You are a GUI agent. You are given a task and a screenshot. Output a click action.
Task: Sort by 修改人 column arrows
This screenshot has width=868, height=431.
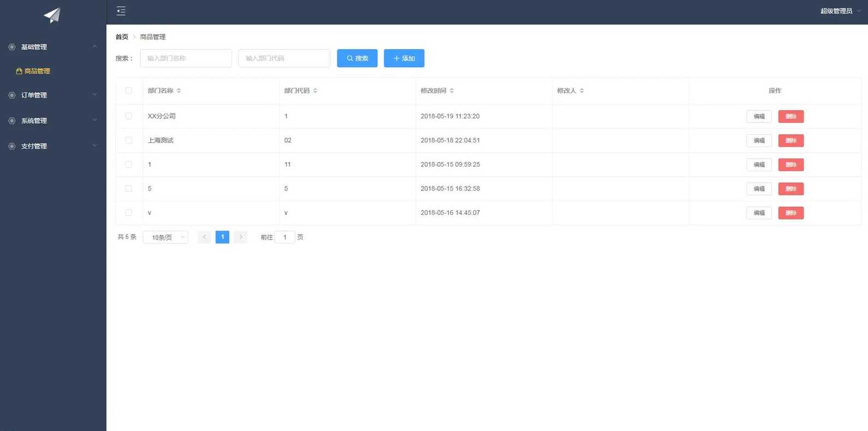(x=582, y=91)
